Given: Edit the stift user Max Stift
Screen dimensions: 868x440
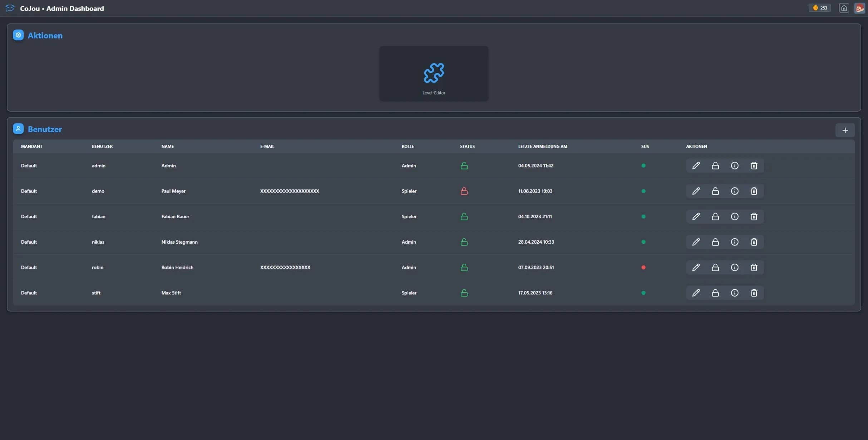Looking at the screenshot, I should (696, 293).
